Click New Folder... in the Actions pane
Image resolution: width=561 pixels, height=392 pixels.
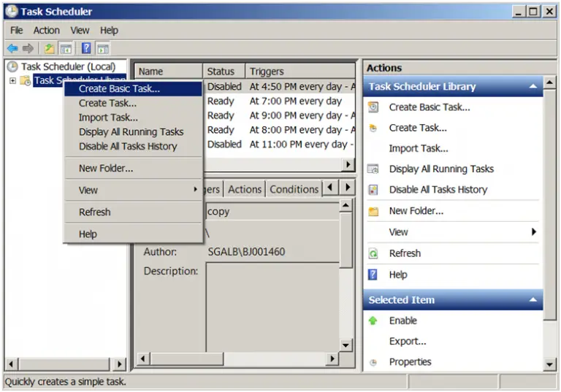point(416,211)
